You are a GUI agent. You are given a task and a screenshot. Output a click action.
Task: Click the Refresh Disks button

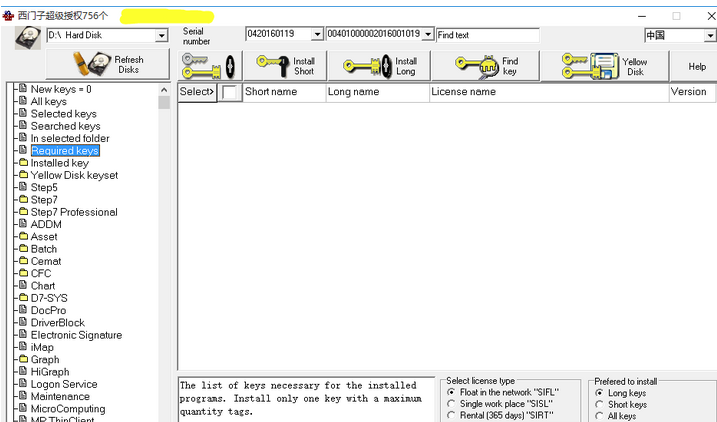107,64
